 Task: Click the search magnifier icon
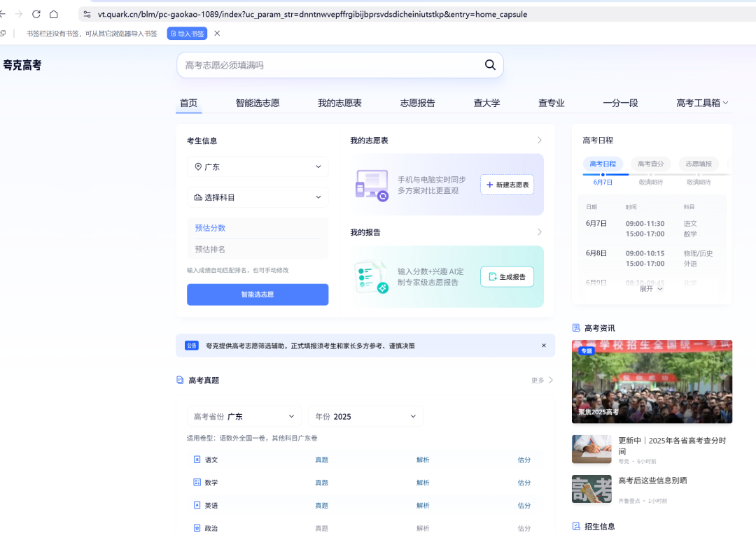[490, 64]
